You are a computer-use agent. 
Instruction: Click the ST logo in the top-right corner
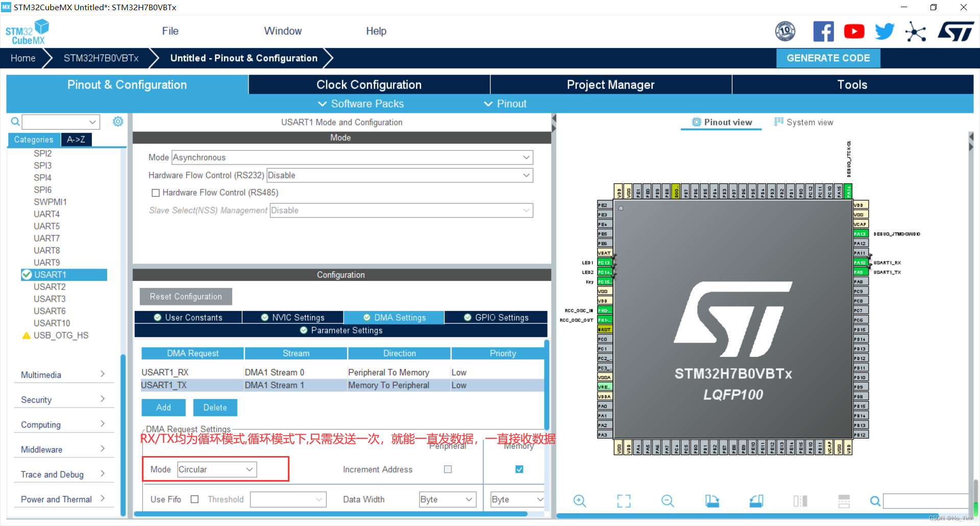tap(955, 31)
